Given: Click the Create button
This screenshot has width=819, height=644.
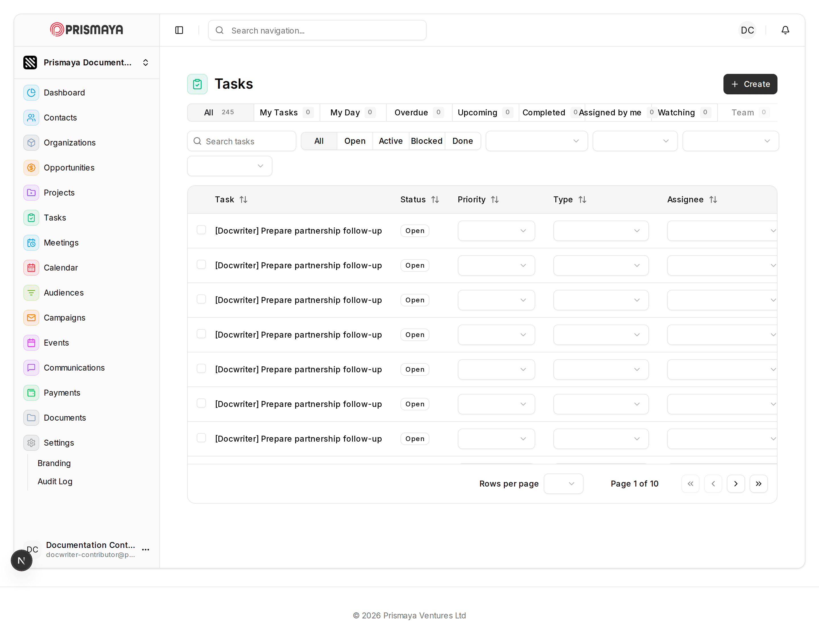Looking at the screenshot, I should coord(750,84).
